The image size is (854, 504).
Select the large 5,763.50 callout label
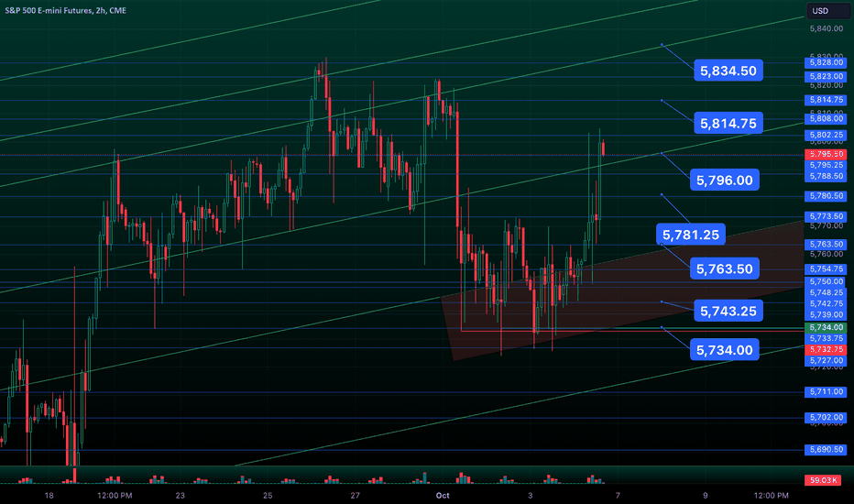tap(725, 269)
